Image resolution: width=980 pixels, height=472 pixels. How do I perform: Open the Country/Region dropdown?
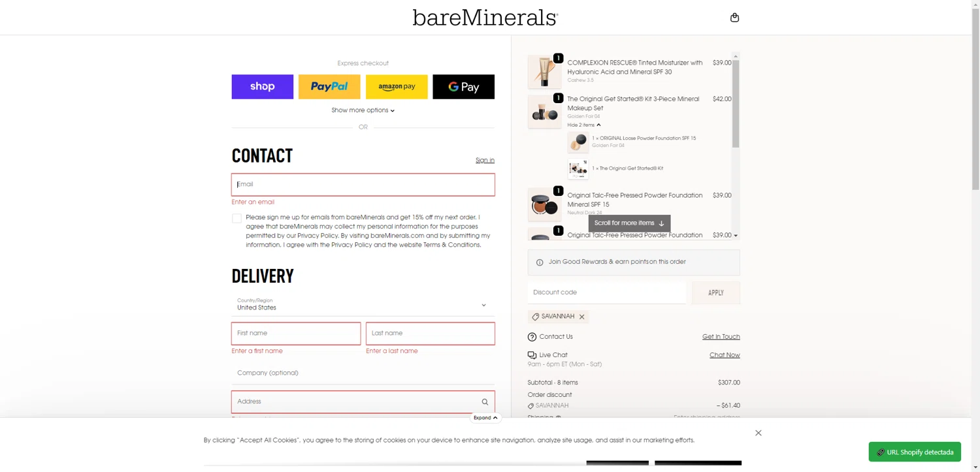tap(363, 305)
